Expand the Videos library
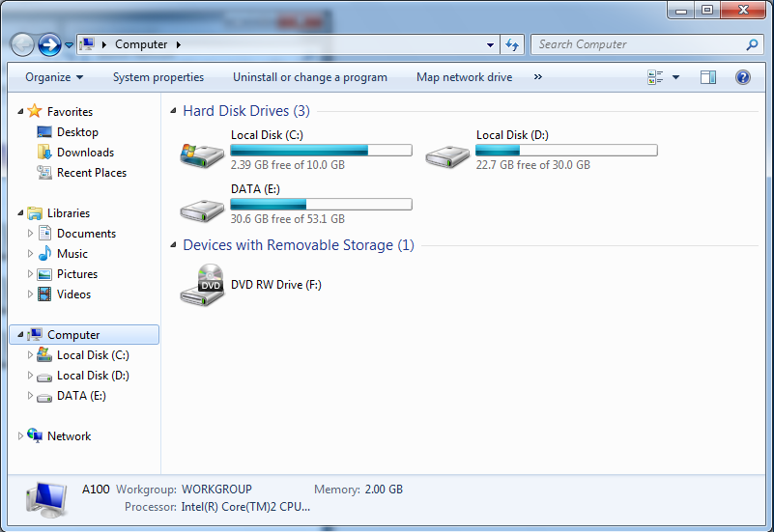The width and height of the screenshot is (774, 532). 30,294
